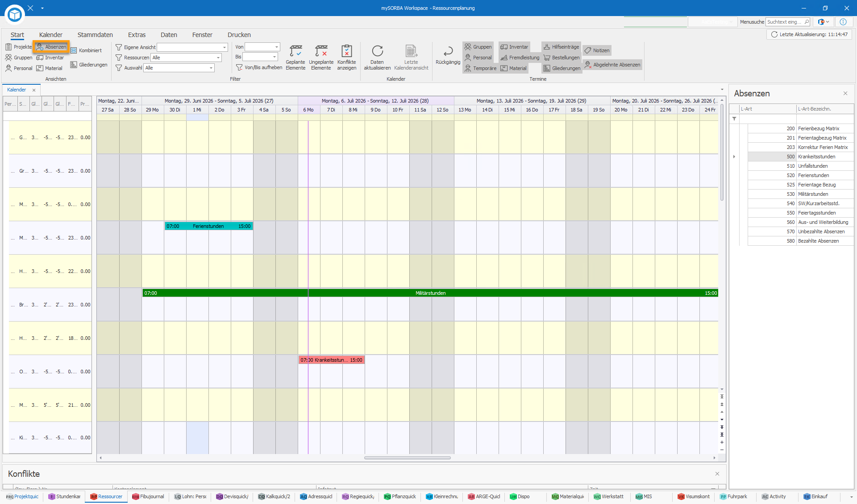Open the Von date dropdown
Image resolution: width=857 pixels, height=504 pixels.
tap(277, 47)
